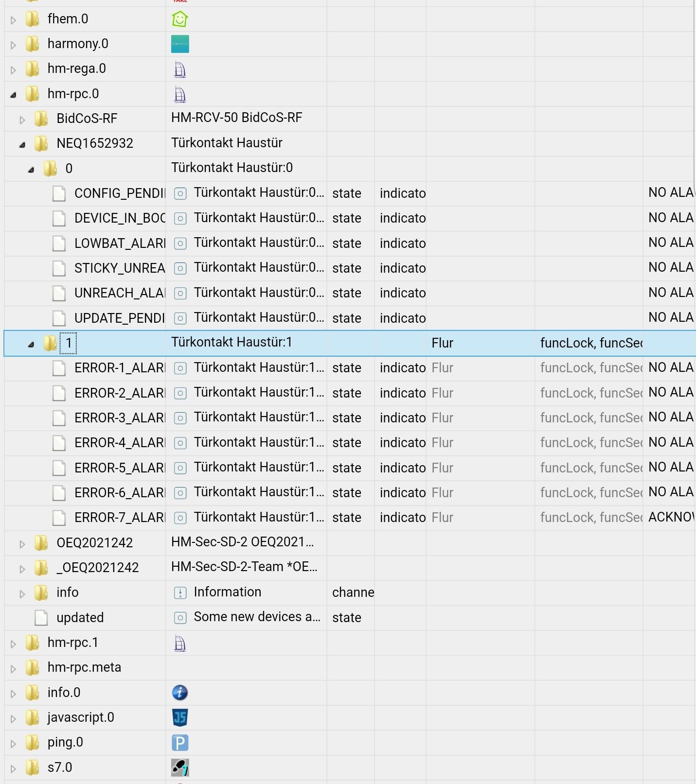Expand the info folder under hm-rpc.0
Screen dimensions: 696x784
click(x=22, y=593)
